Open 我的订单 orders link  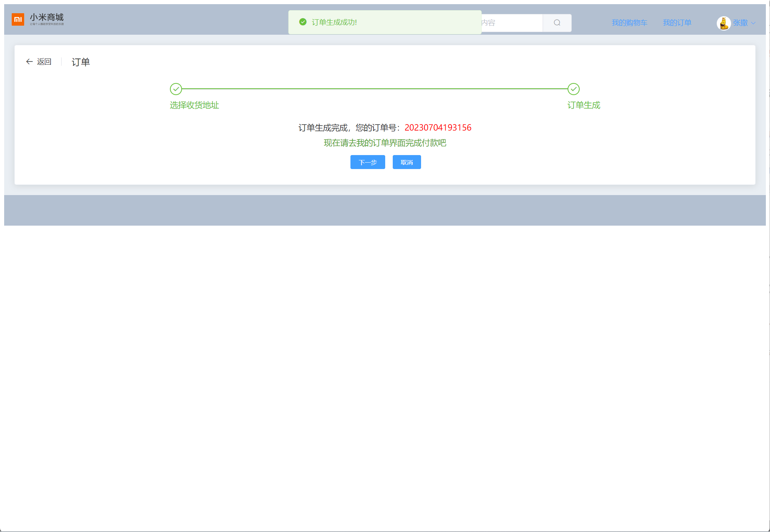click(677, 23)
